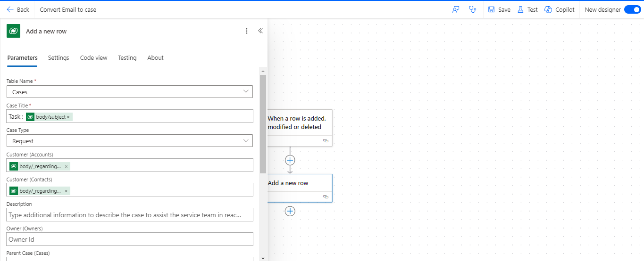Screen dimensions: 644x261
Task: Click the panel vertical scrollbar thumb
Action: click(263, 124)
